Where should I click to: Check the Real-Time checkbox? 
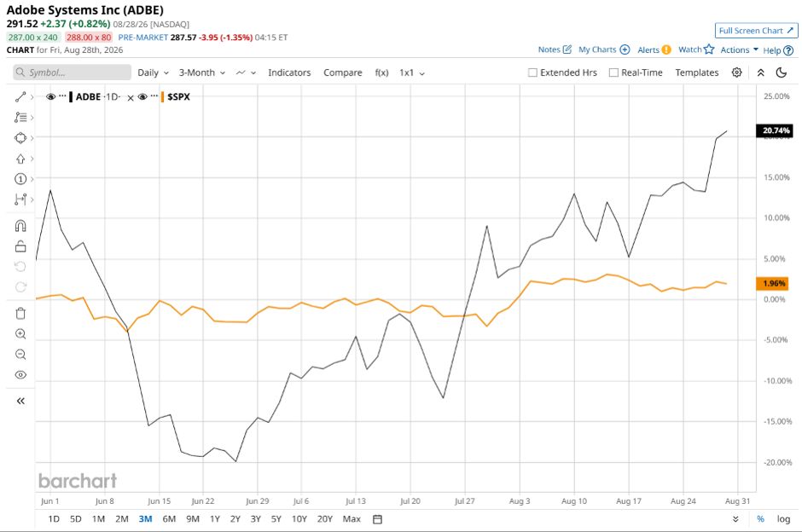pos(613,72)
